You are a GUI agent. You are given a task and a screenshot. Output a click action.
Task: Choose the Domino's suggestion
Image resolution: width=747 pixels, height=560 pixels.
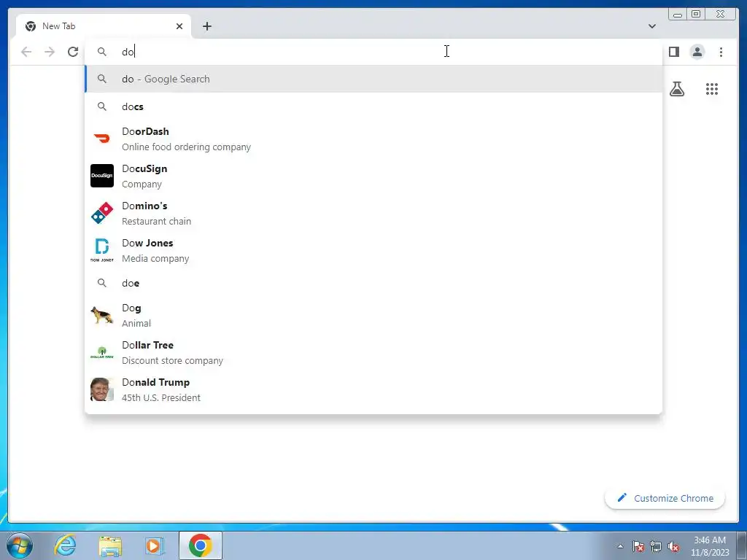click(x=373, y=214)
